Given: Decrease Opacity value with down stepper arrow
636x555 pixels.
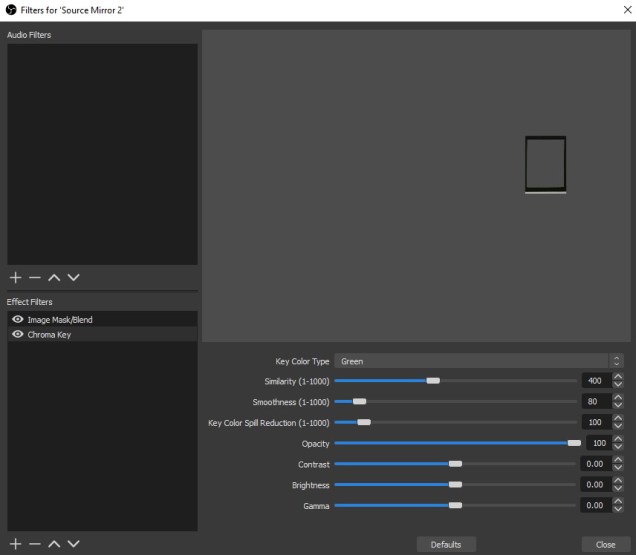Looking at the screenshot, I should (x=618, y=447).
